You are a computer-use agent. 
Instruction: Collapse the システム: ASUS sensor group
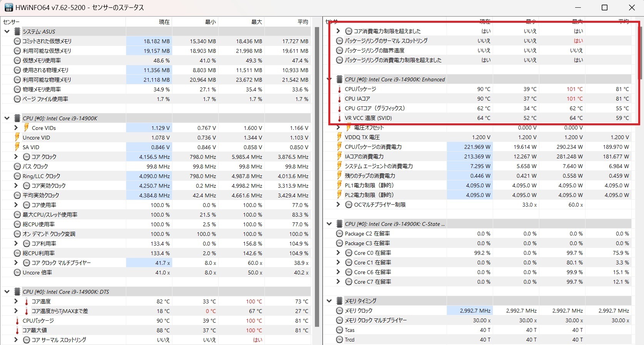(7, 31)
